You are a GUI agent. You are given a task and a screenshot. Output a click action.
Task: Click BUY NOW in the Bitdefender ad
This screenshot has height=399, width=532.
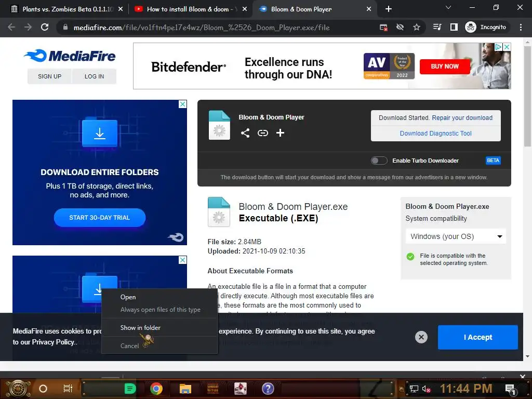point(445,66)
